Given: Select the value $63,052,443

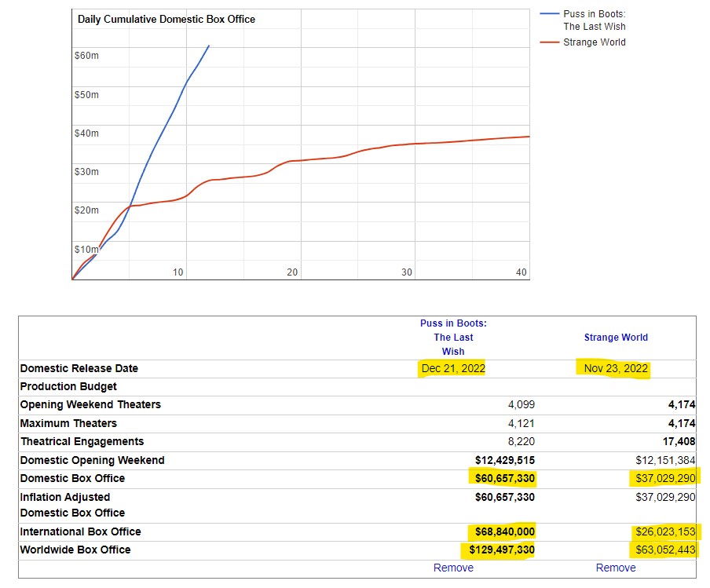Looking at the screenshot, I should click(665, 550).
